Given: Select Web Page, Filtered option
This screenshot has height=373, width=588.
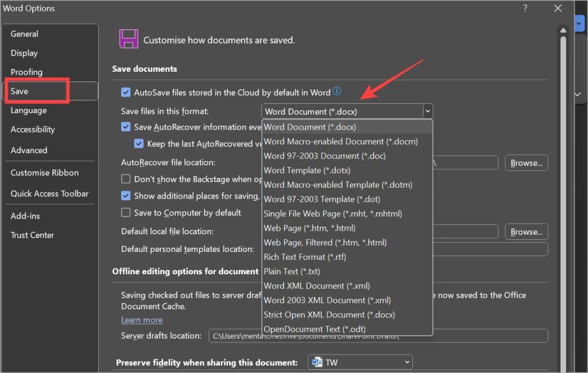Looking at the screenshot, I should [347, 243].
